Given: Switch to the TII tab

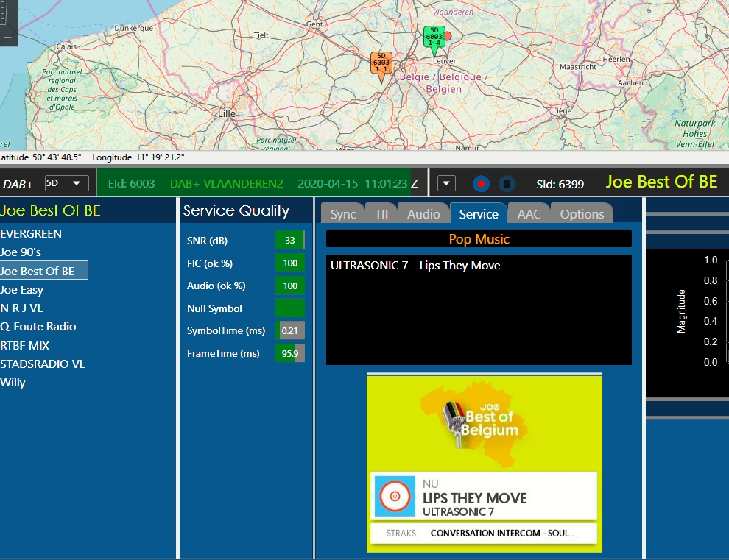Looking at the screenshot, I should [381, 214].
